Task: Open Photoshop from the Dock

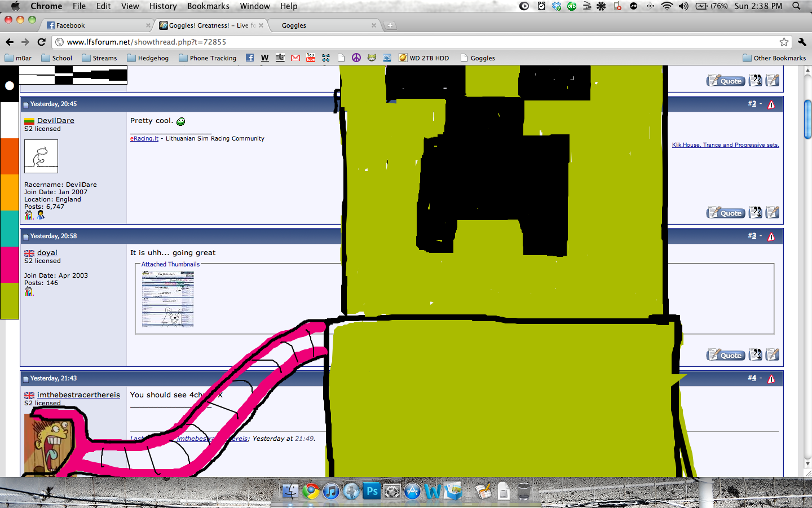Action: click(x=372, y=491)
